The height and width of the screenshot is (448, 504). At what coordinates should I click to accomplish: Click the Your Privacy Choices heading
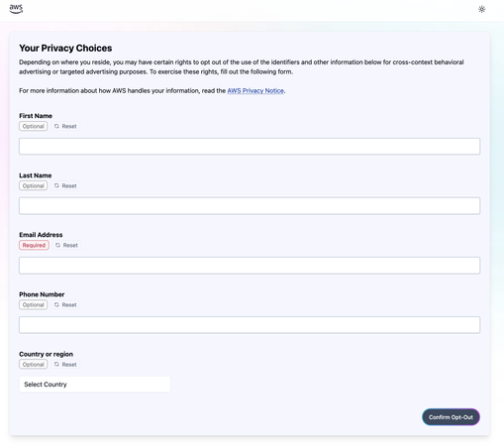click(x=65, y=49)
